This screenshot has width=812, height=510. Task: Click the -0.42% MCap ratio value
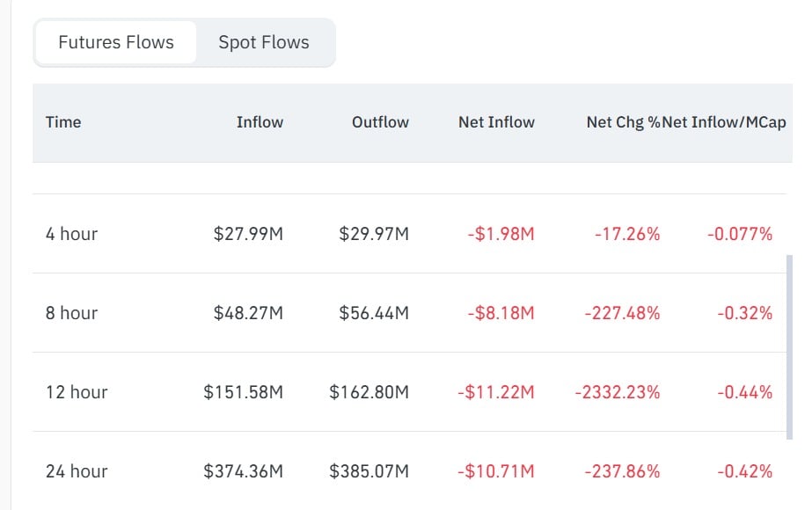pos(744,471)
